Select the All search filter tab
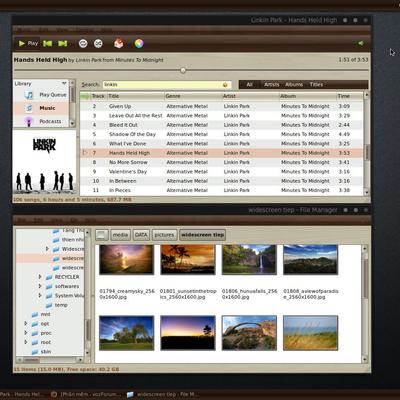This screenshot has height=400, width=400. (x=249, y=84)
